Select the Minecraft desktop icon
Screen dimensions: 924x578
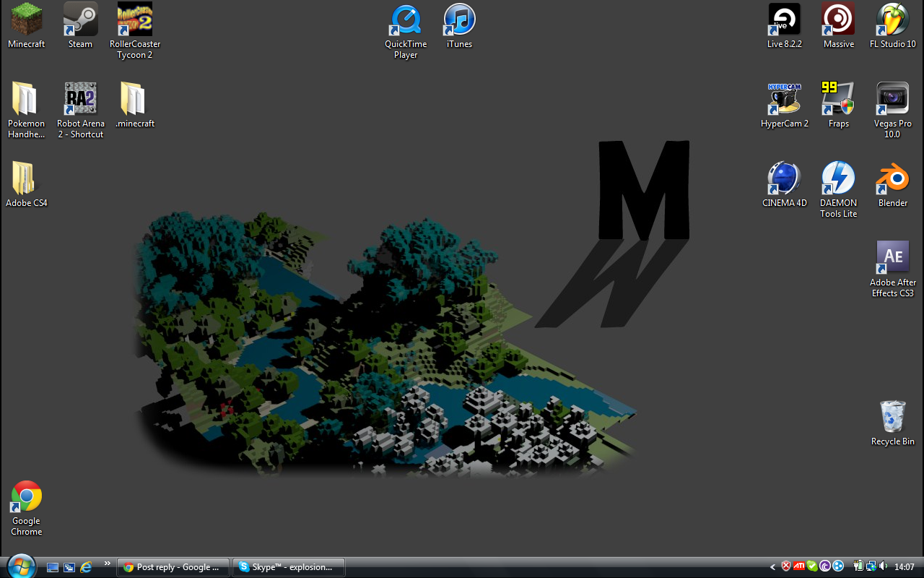click(26, 25)
